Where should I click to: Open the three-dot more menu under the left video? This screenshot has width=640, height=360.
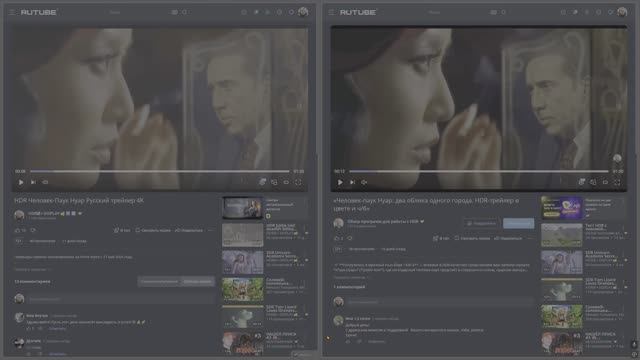[210, 231]
